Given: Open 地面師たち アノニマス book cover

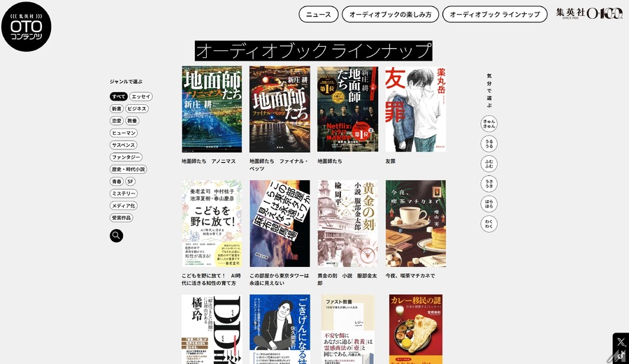Looking at the screenshot, I should coord(212,109).
